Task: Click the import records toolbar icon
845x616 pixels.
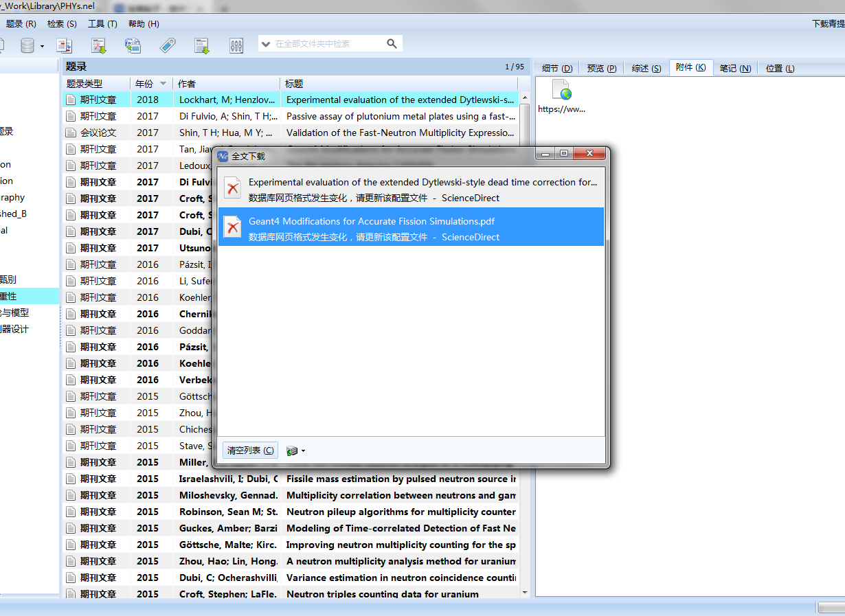Action: point(201,45)
